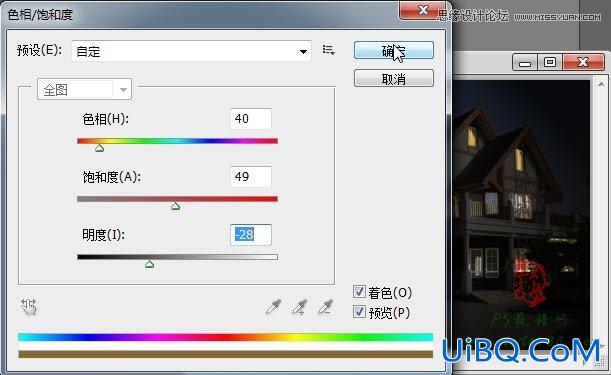Select the subtract-from-sample eyedropper
This screenshot has width=611, height=375.
[325, 307]
